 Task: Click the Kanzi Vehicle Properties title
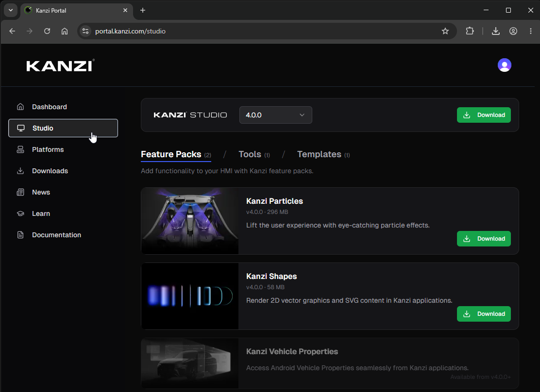(292, 351)
